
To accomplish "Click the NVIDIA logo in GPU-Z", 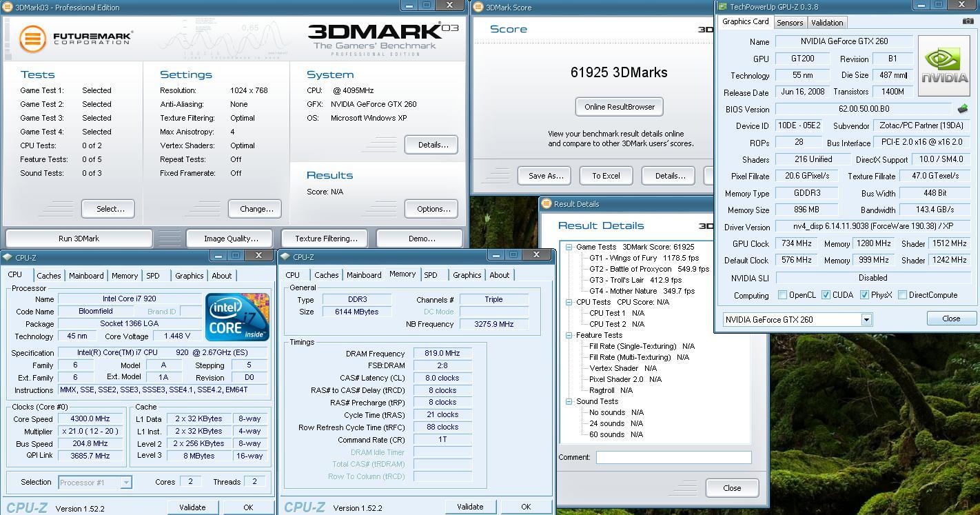I will tap(944, 67).
